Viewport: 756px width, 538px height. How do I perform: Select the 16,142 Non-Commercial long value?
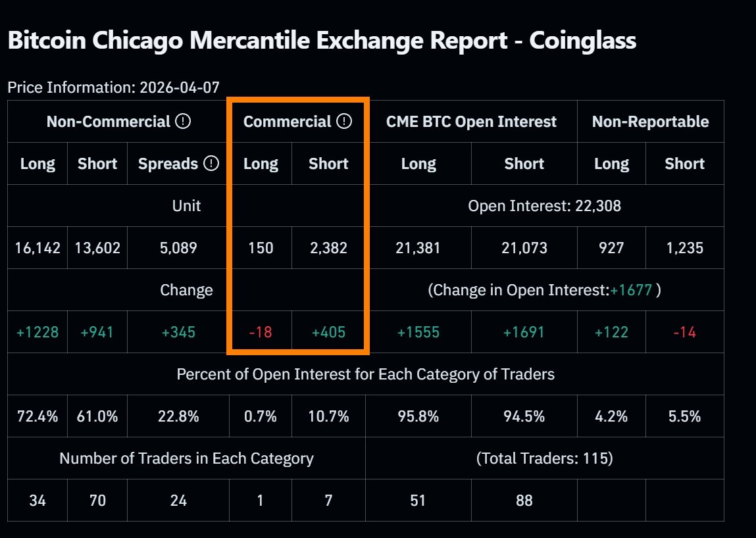pyautogui.click(x=38, y=248)
